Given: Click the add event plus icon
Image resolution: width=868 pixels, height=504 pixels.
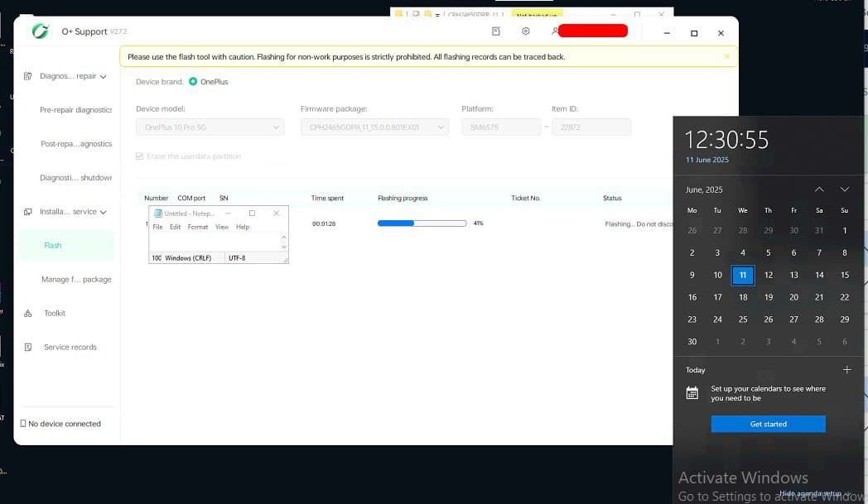Looking at the screenshot, I should pos(846,370).
